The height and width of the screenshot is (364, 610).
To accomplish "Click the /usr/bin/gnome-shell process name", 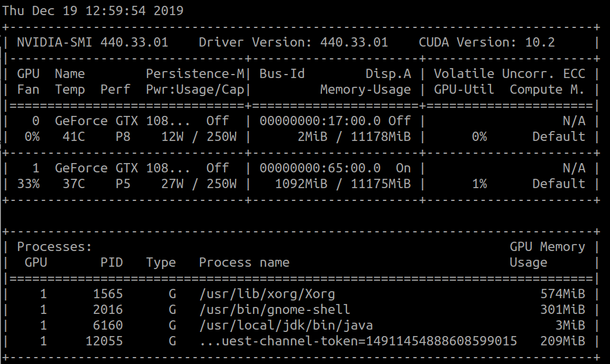I will (x=275, y=310).
